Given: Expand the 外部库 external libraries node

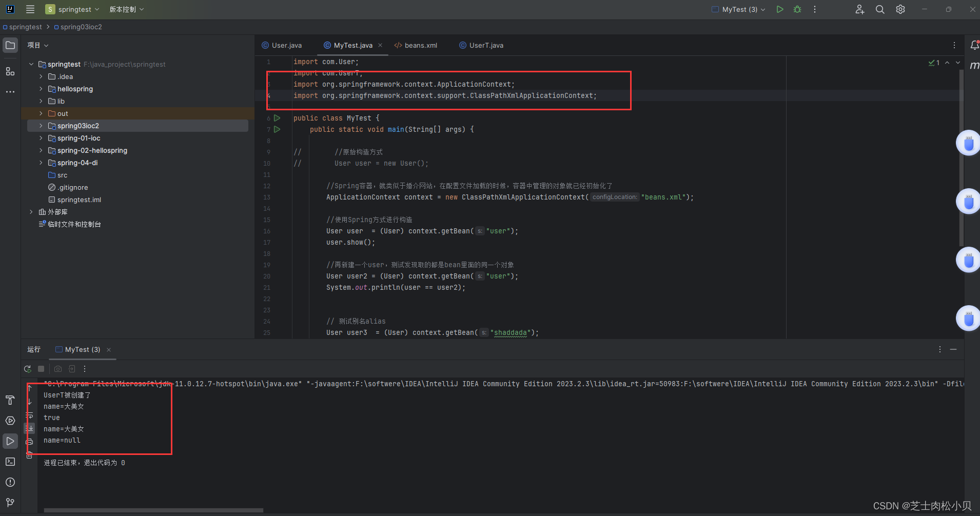Looking at the screenshot, I should tap(31, 212).
